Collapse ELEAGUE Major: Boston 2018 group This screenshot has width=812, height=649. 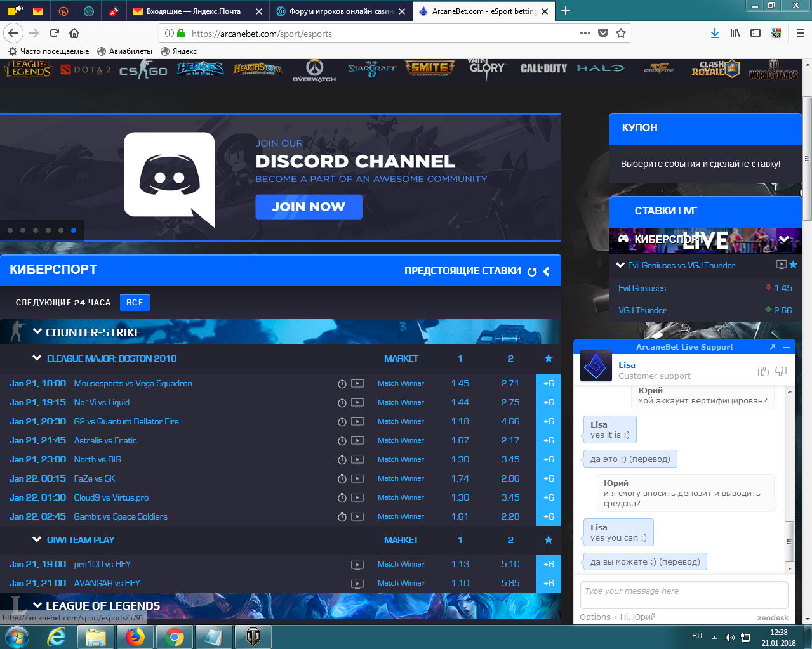tap(37, 358)
